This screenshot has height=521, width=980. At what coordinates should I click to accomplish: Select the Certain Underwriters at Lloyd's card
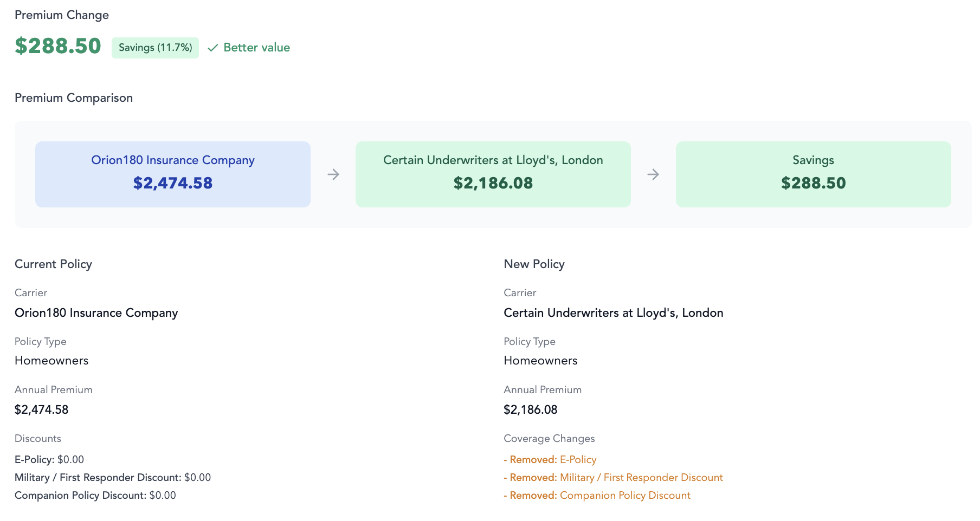[x=493, y=174]
